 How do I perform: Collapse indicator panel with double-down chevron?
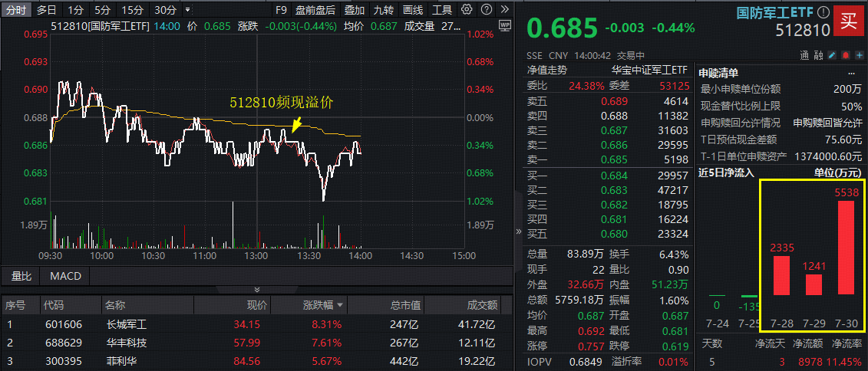(257, 290)
